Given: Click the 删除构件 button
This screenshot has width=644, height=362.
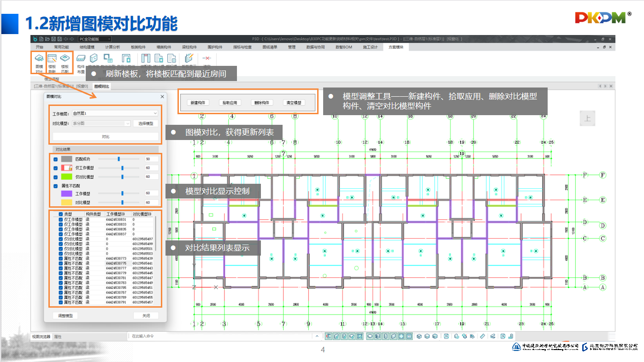Looking at the screenshot, I should tap(262, 103).
